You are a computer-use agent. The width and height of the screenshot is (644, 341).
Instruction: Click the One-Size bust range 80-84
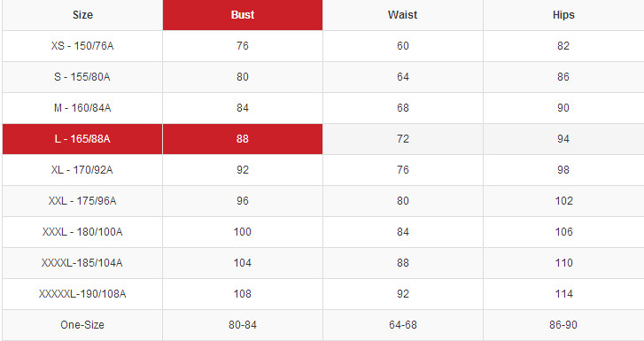[243, 325]
